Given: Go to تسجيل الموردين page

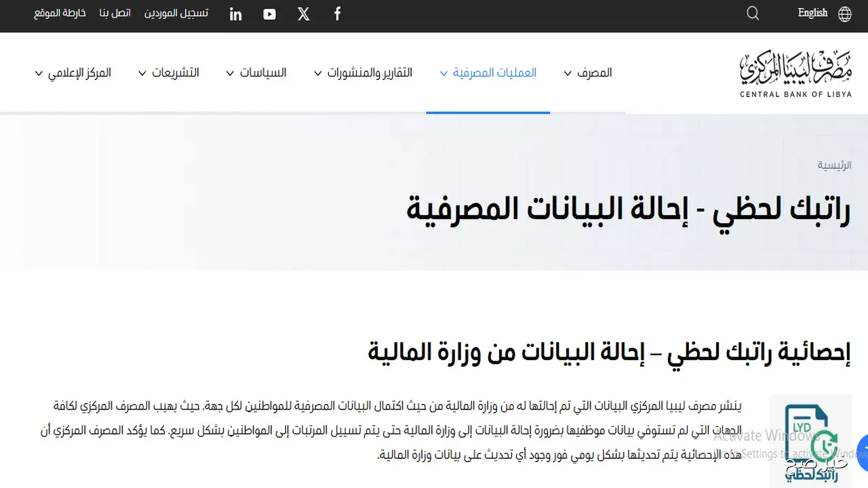Looking at the screenshot, I should tap(176, 13).
